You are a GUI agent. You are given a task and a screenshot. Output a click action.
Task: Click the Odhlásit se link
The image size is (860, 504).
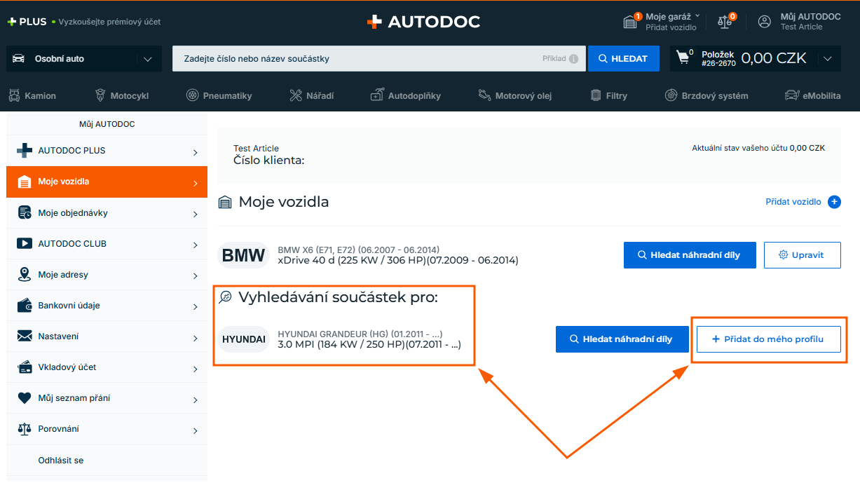[61, 461]
